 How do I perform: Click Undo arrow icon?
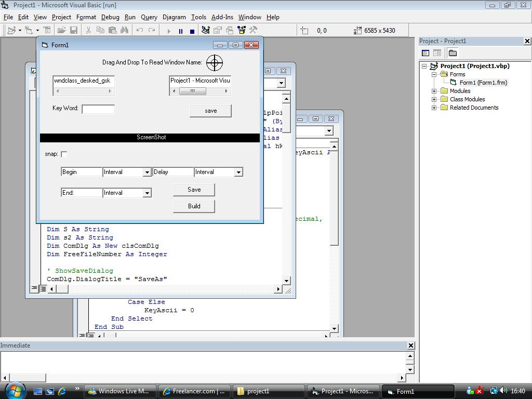tap(139, 30)
